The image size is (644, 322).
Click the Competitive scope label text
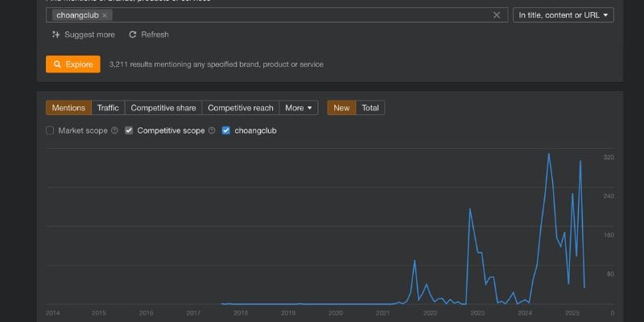(x=171, y=130)
